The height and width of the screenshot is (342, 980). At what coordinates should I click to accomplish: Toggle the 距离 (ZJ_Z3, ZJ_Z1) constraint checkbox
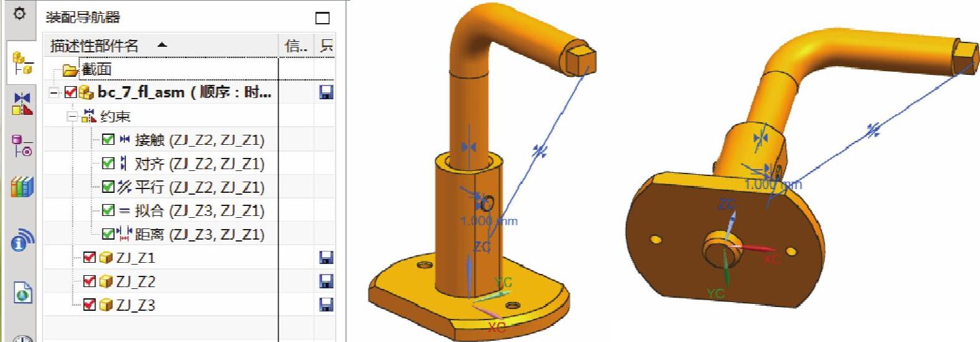(108, 234)
